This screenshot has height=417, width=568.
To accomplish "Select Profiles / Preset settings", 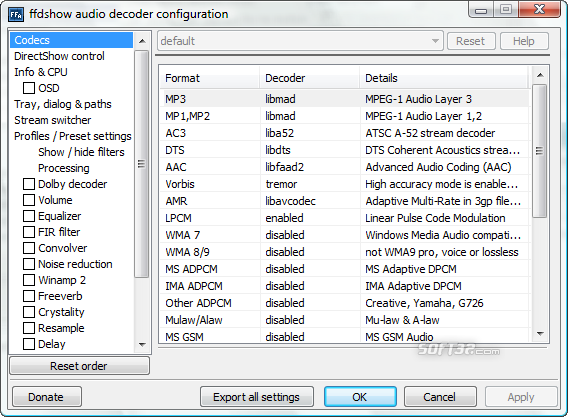I will pos(72,136).
